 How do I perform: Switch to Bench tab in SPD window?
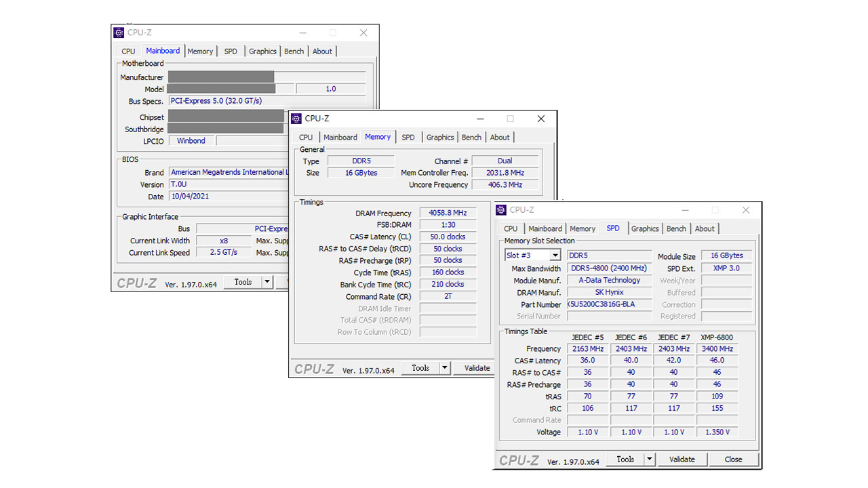coord(676,229)
